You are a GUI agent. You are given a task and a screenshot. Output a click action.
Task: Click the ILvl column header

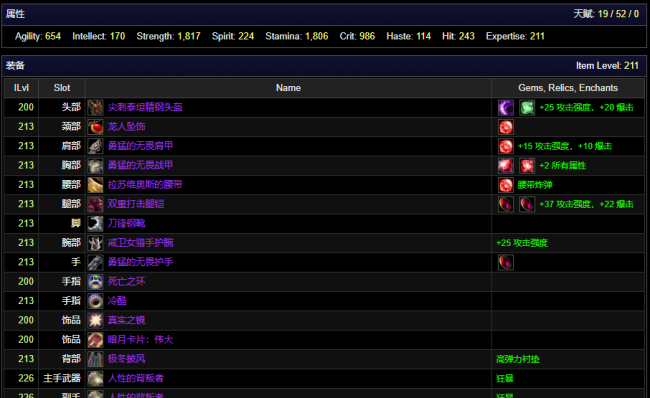pos(22,88)
